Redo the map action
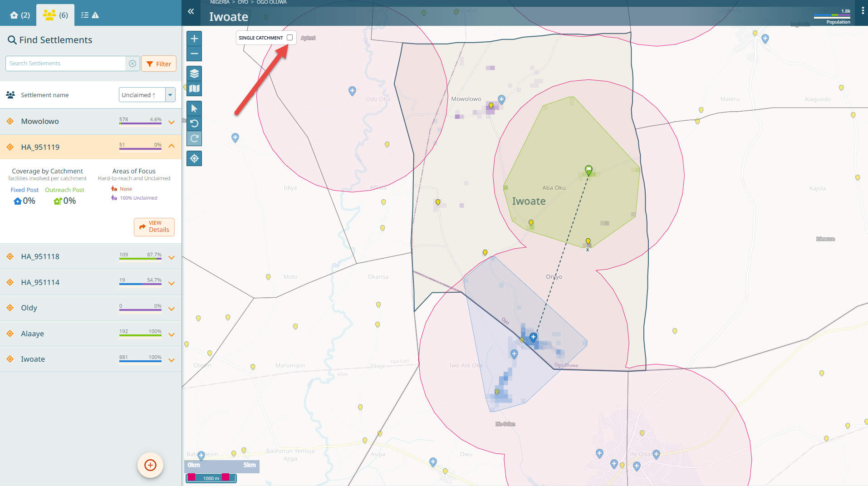The height and width of the screenshot is (486, 868). [194, 138]
